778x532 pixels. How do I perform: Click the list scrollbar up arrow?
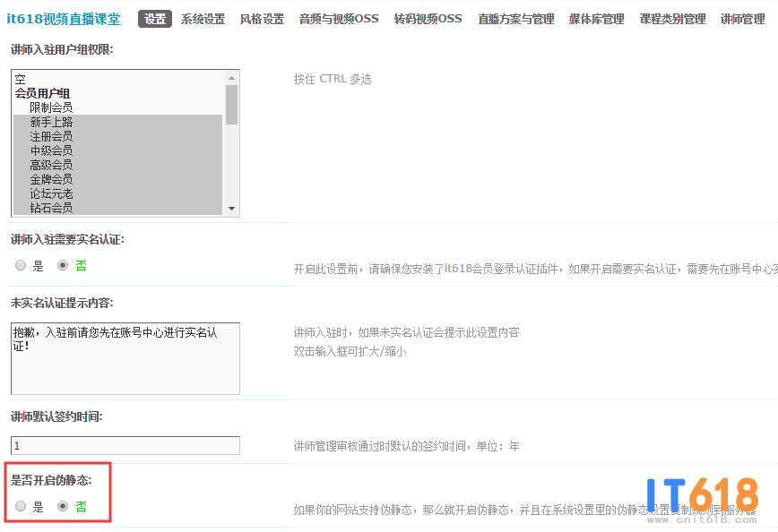click(231, 78)
